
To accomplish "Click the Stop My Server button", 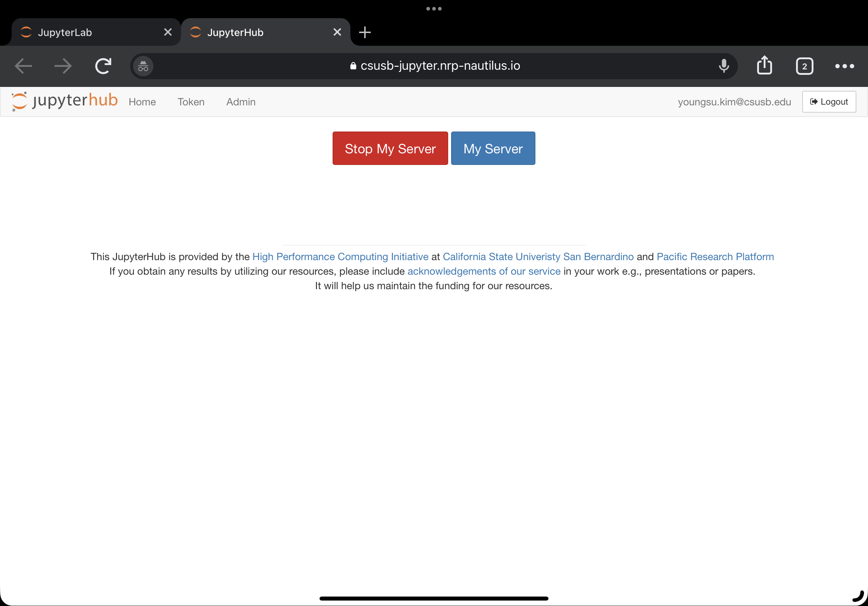I will (x=390, y=149).
